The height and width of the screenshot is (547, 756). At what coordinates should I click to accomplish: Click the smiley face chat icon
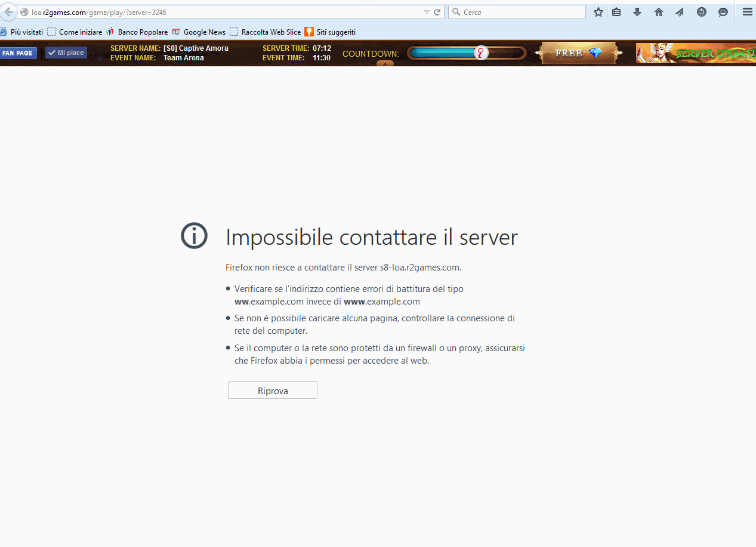pyautogui.click(x=723, y=12)
